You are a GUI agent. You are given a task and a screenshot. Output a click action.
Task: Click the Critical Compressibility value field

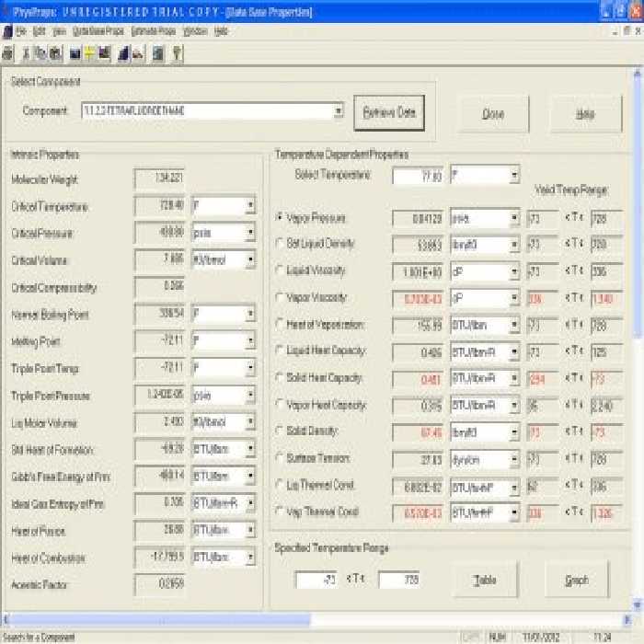point(159,286)
